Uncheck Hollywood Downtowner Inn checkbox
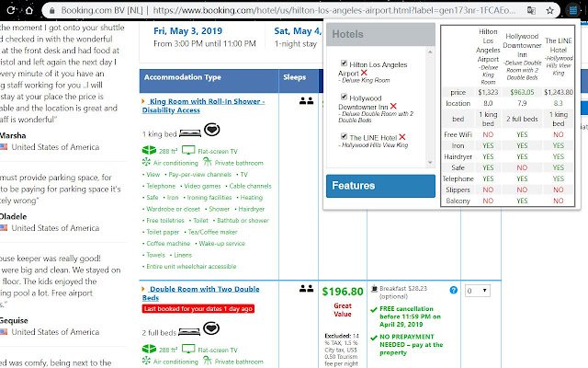This screenshot has height=368, width=588. pos(344,97)
